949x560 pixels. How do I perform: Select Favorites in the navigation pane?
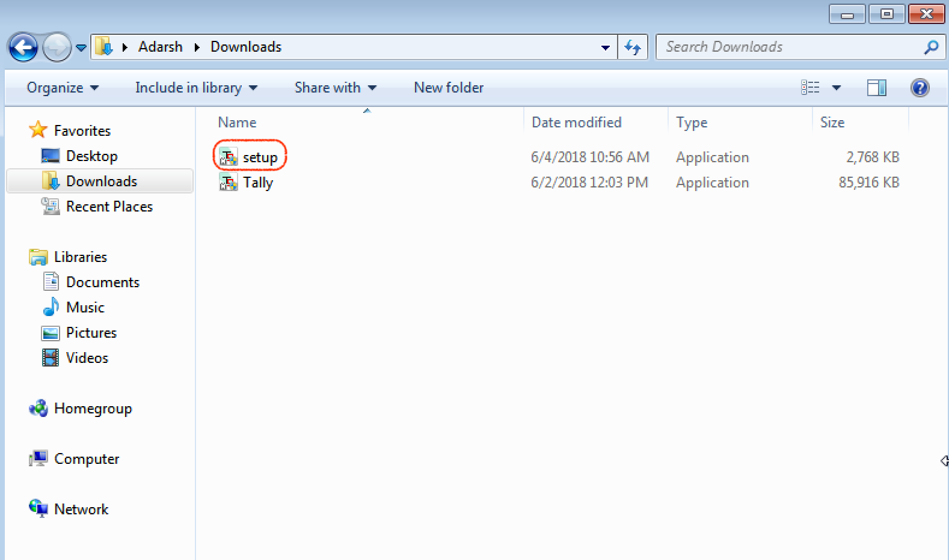pos(82,131)
